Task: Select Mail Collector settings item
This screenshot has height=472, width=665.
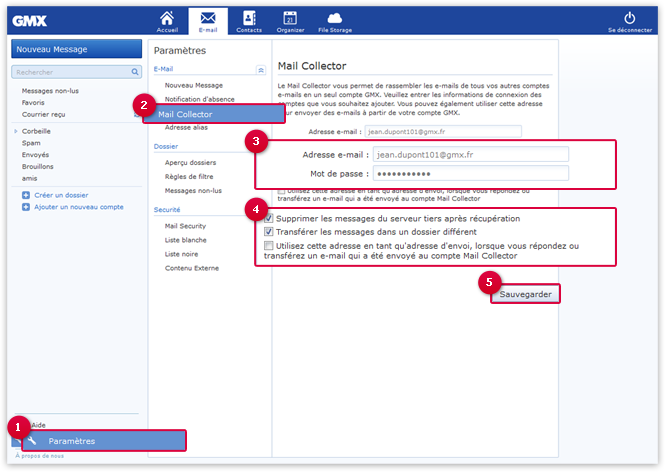Action: 214,114
